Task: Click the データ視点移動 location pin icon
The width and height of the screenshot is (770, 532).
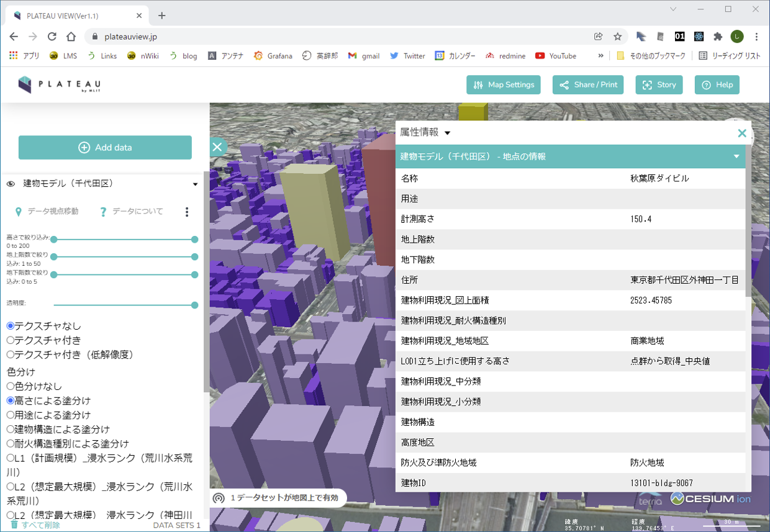Action: (x=19, y=212)
